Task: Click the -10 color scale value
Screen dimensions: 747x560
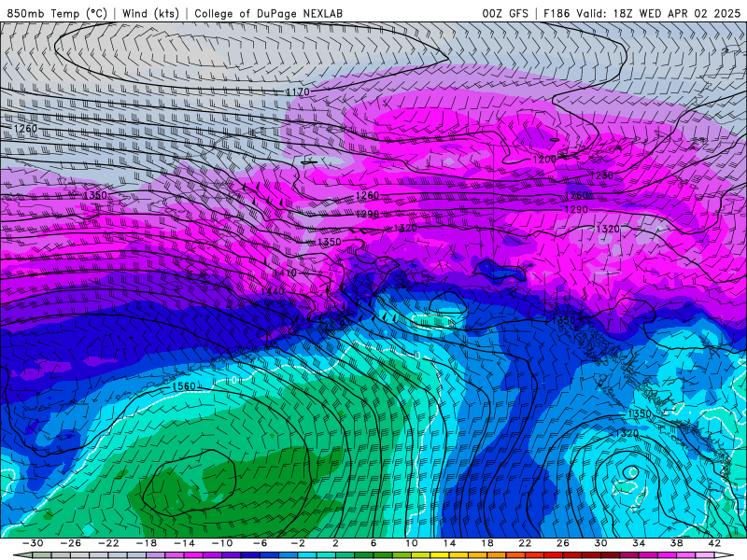Action: point(222,543)
